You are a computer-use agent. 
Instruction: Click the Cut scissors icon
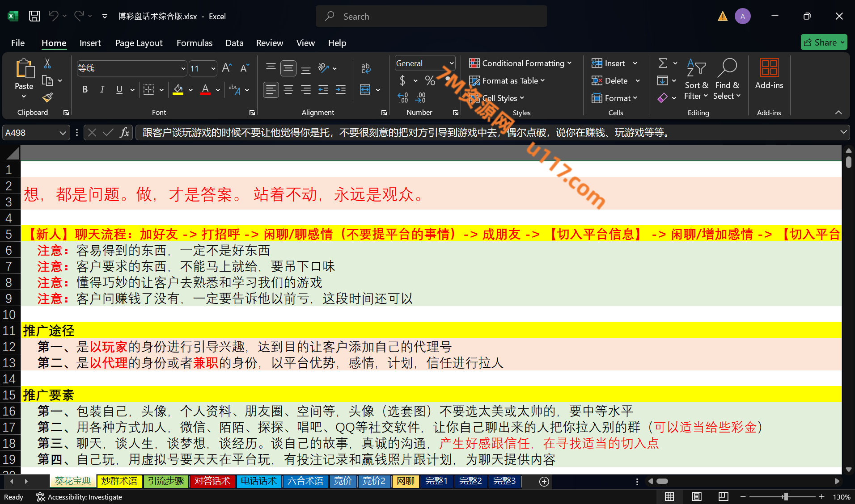tap(47, 63)
